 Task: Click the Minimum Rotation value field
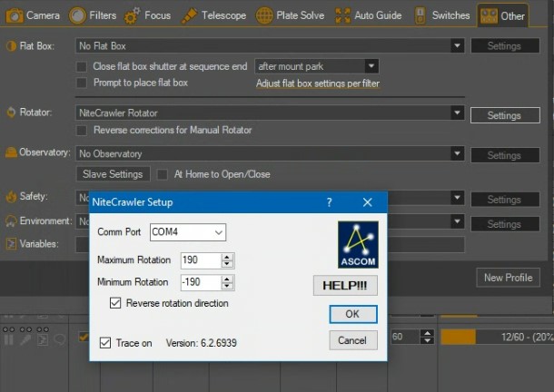click(x=201, y=282)
